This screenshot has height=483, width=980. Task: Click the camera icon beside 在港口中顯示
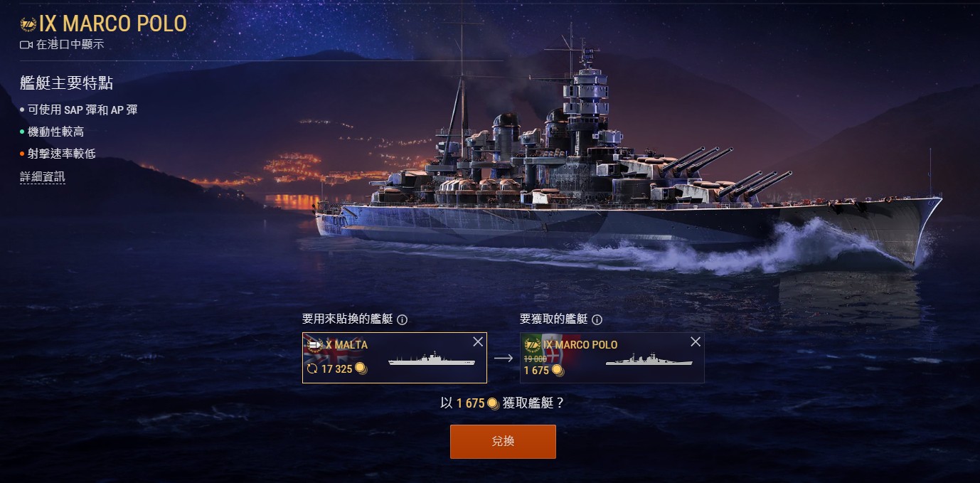[26, 45]
